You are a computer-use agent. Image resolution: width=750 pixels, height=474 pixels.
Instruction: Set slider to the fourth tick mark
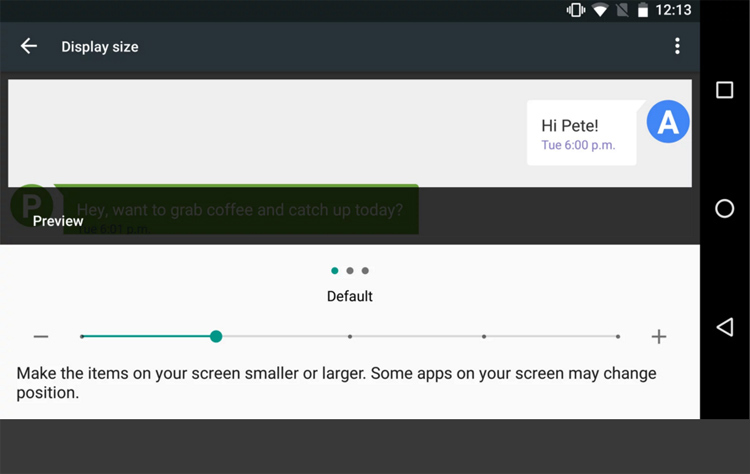(x=484, y=337)
